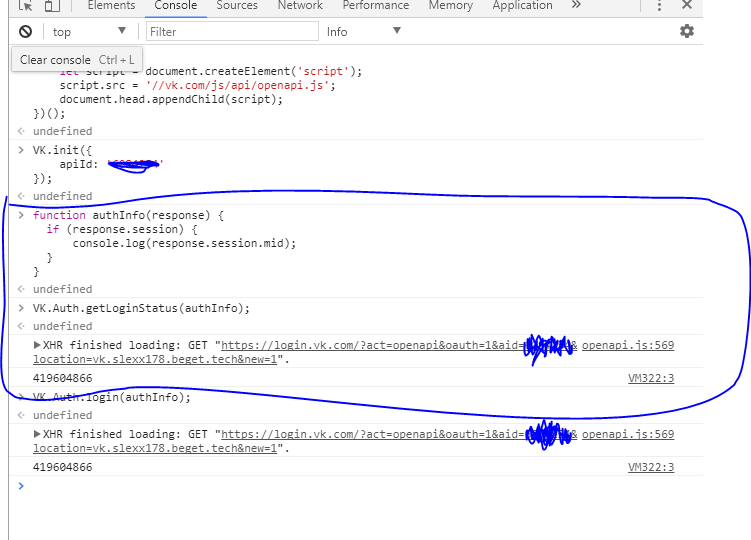Open the Sources tab
This screenshot has height=540, width=751.
point(237,6)
